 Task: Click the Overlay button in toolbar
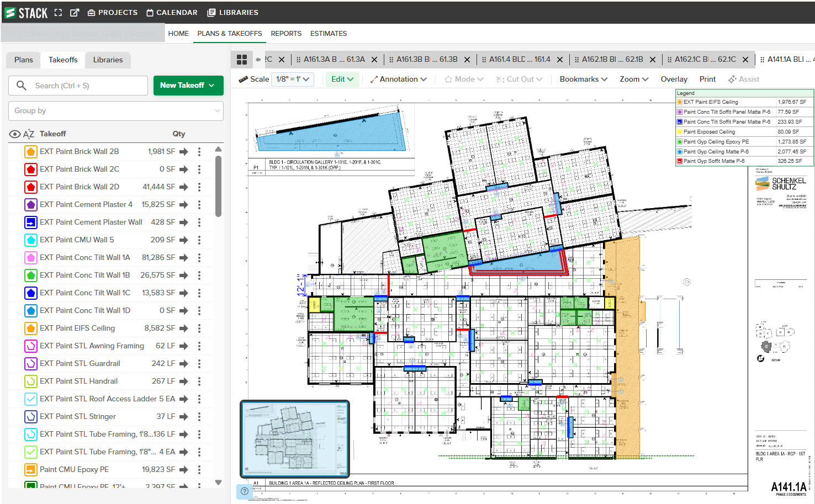click(674, 79)
